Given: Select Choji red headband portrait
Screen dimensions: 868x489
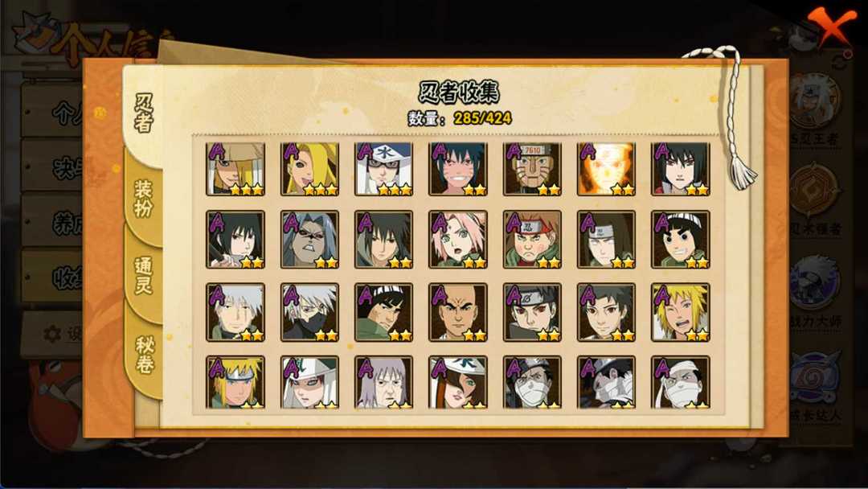Looking at the screenshot, I should pyautogui.click(x=532, y=239).
